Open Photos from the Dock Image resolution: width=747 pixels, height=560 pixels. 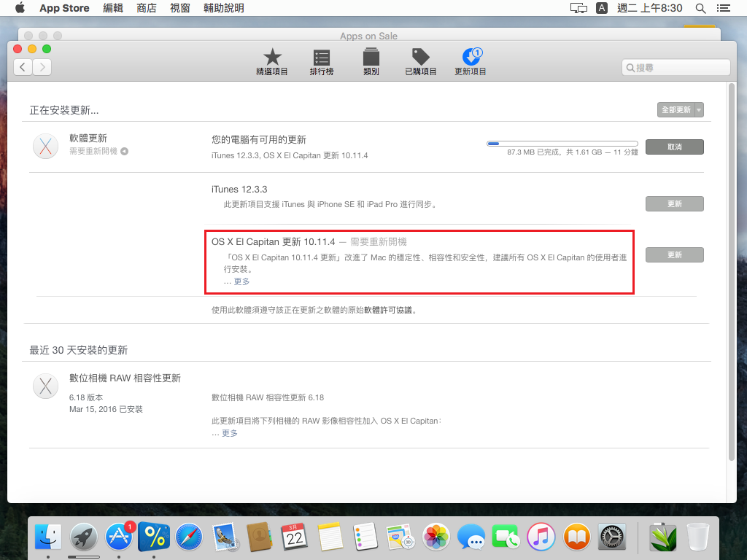[x=436, y=537]
